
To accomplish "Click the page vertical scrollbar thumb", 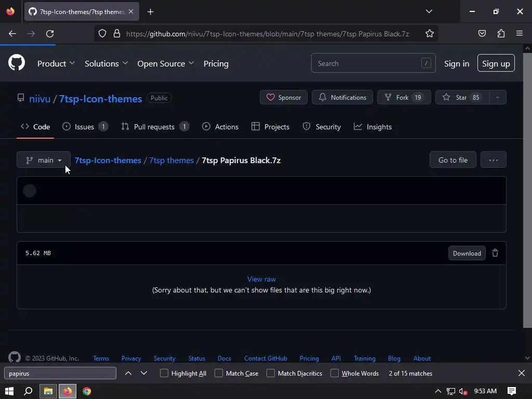I will 527,190.
